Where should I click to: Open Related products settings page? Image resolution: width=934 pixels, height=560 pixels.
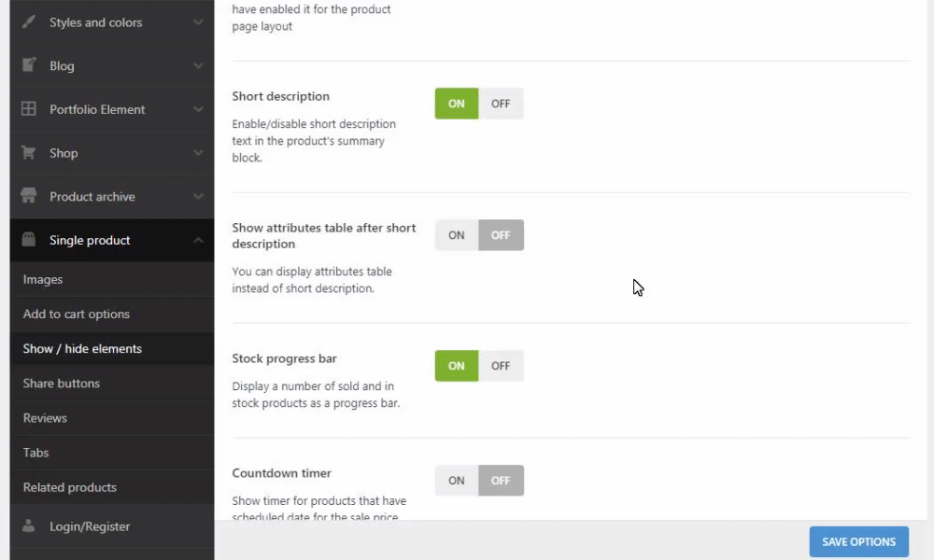pyautogui.click(x=70, y=487)
